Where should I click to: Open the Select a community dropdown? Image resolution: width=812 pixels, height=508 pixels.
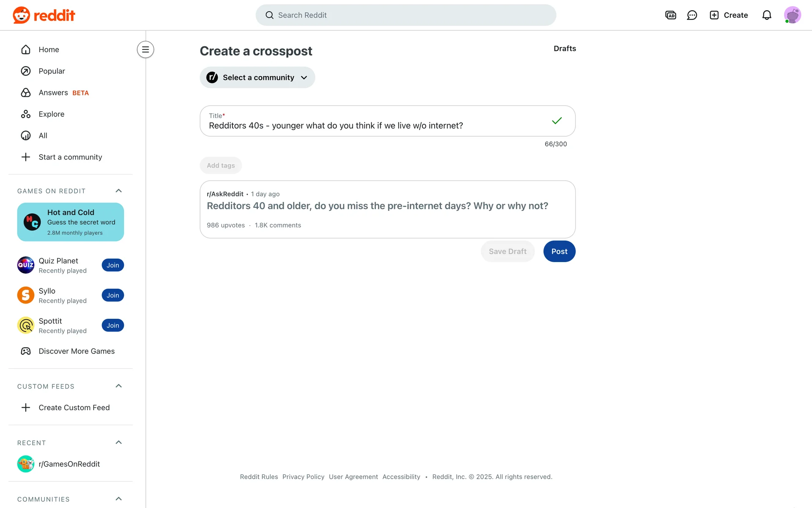[257, 77]
